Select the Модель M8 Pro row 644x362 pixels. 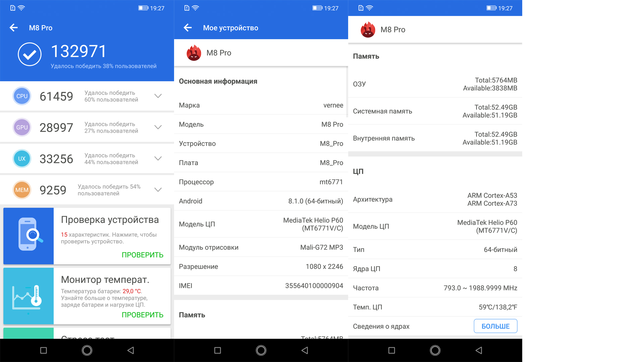pyautogui.click(x=261, y=124)
